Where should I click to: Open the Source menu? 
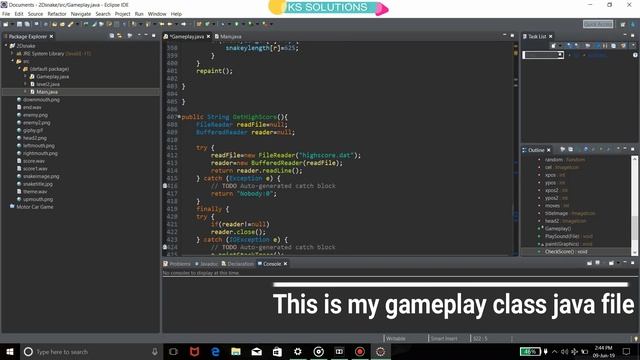pos(35,14)
